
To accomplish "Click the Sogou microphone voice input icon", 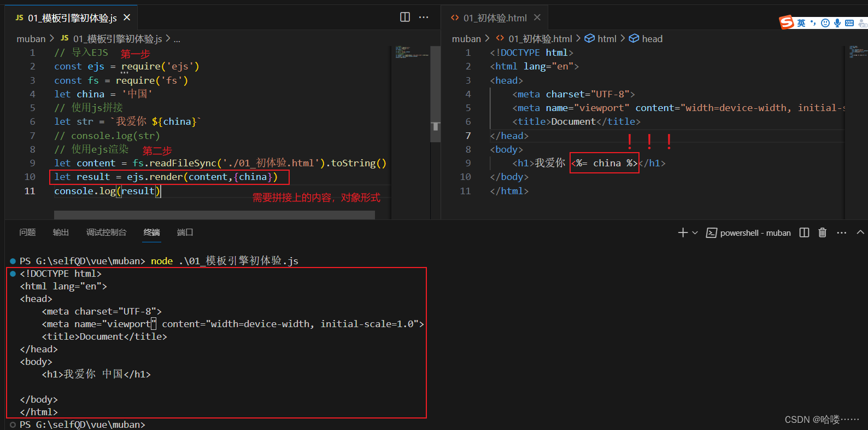I will [x=837, y=23].
